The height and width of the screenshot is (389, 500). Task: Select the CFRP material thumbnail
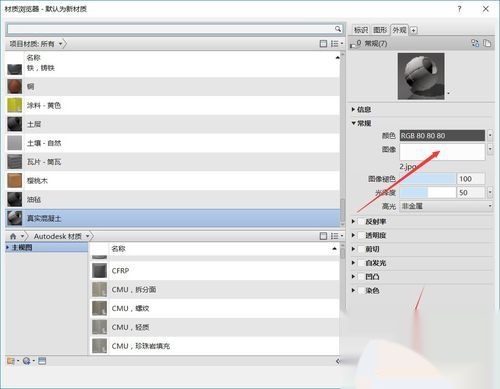[99, 271]
